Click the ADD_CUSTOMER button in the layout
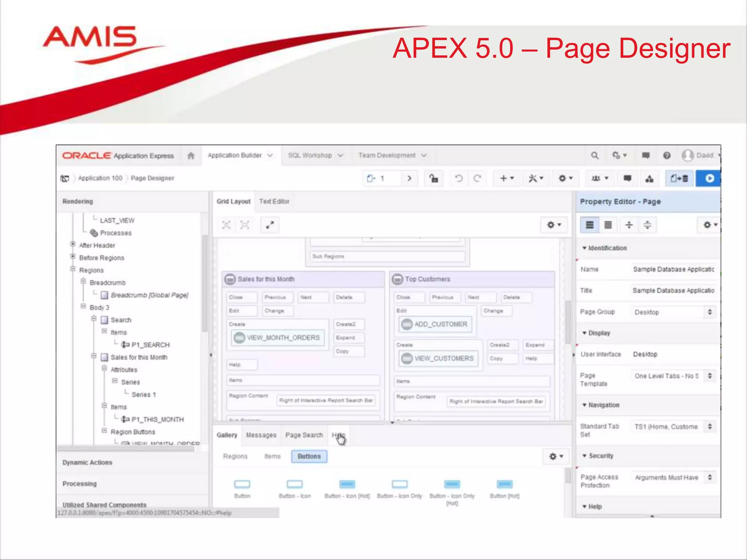Viewport: 747px width, 560px height. click(x=436, y=324)
